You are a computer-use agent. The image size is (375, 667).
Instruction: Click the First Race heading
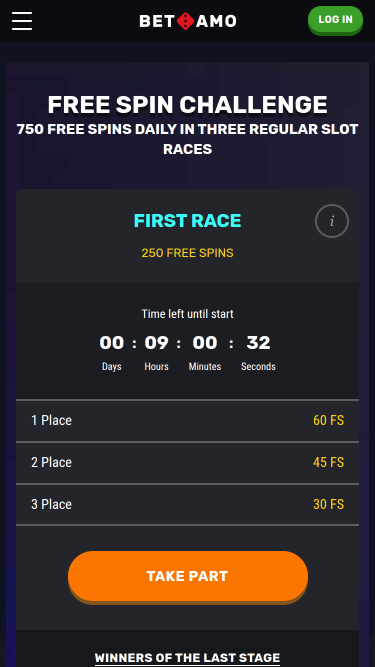188,221
